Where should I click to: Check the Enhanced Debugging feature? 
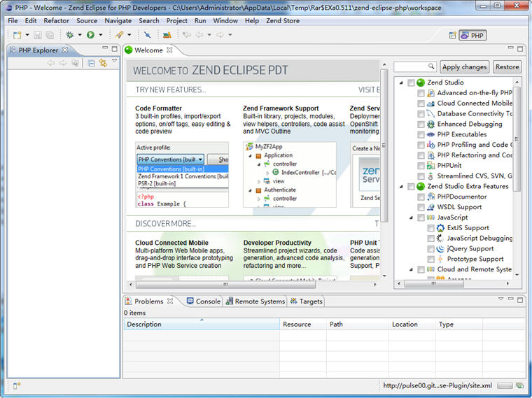coord(421,125)
